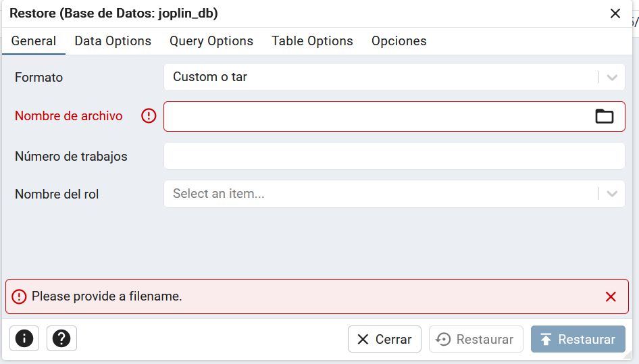This screenshot has height=364, width=639.
Task: Click the alert icon in the error banner
Action: coord(19,296)
